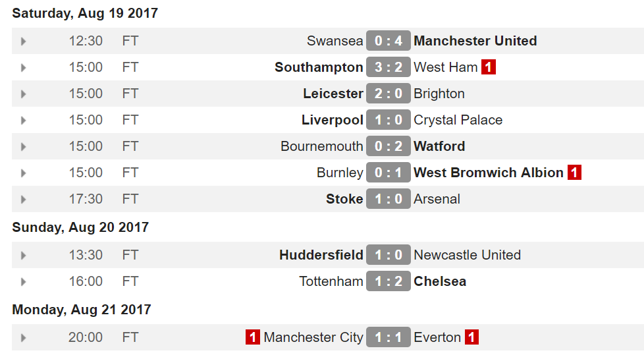644x363 pixels.
Task: Open the Burnley team link
Action: click(340, 173)
